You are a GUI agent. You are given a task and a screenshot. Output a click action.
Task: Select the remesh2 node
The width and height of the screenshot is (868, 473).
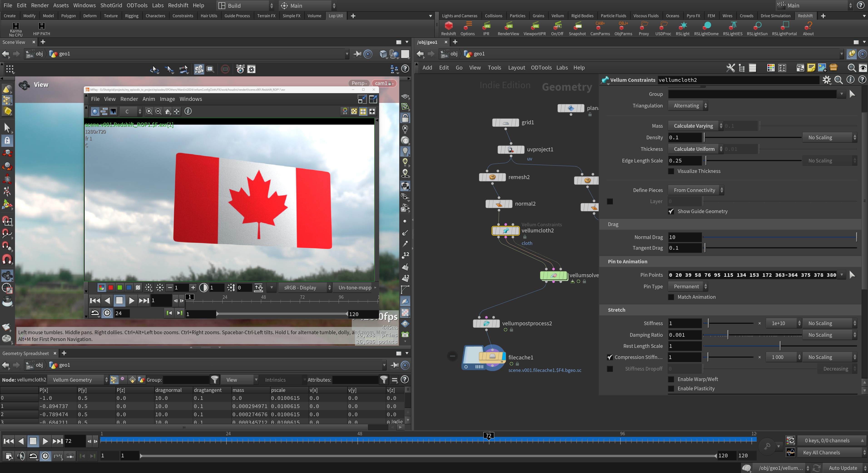[x=492, y=177]
